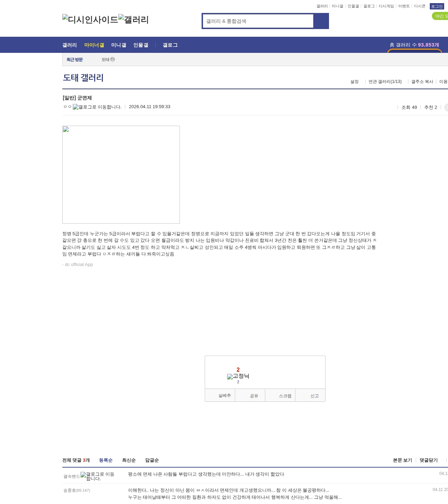Click the 로그인 button at the top
This screenshot has width=448, height=504.
click(x=437, y=6)
